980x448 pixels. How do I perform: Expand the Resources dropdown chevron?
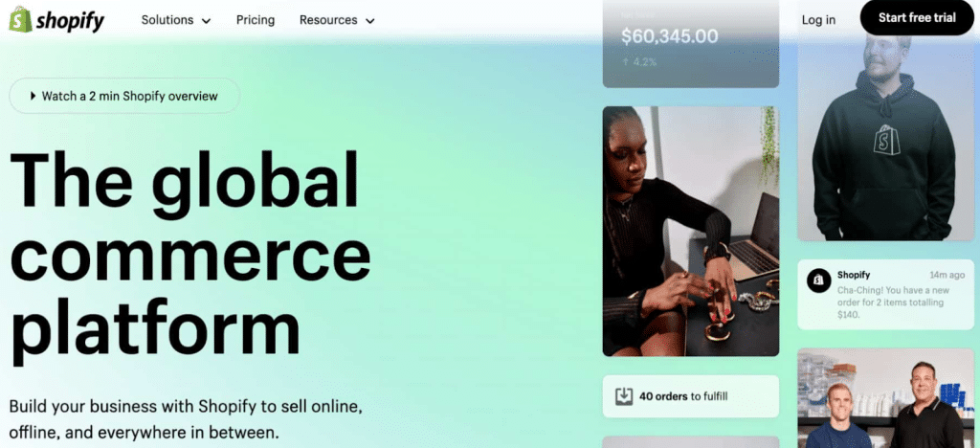click(370, 21)
